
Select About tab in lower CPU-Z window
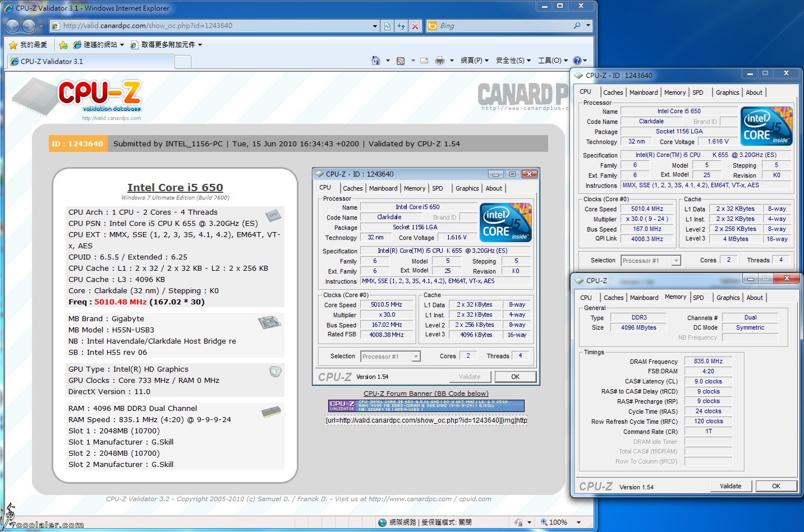coord(755,298)
